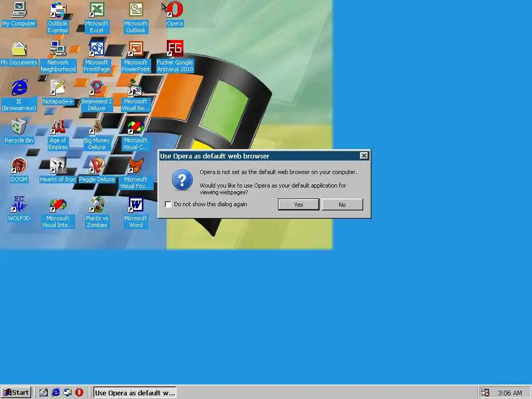This screenshot has height=399, width=532.
Task: Click the blue question mark dialog icon
Action: coord(182,180)
